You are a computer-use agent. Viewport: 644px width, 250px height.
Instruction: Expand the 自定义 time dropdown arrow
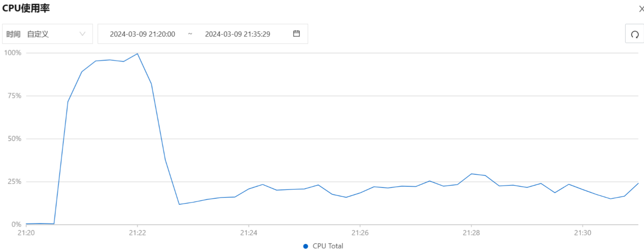pyautogui.click(x=82, y=34)
